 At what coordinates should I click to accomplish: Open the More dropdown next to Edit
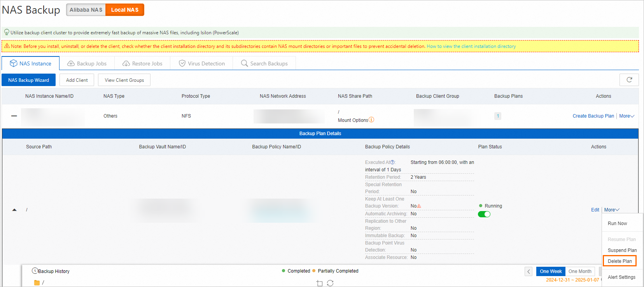point(612,210)
